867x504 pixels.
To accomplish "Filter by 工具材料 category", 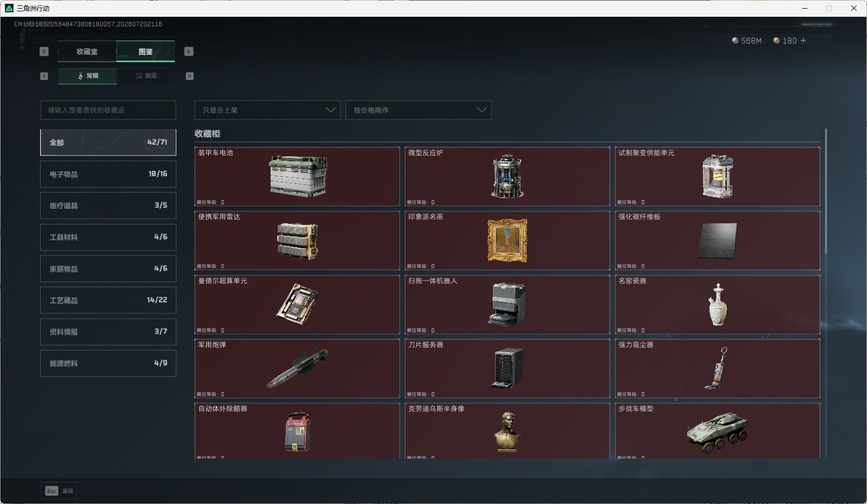I will [108, 237].
